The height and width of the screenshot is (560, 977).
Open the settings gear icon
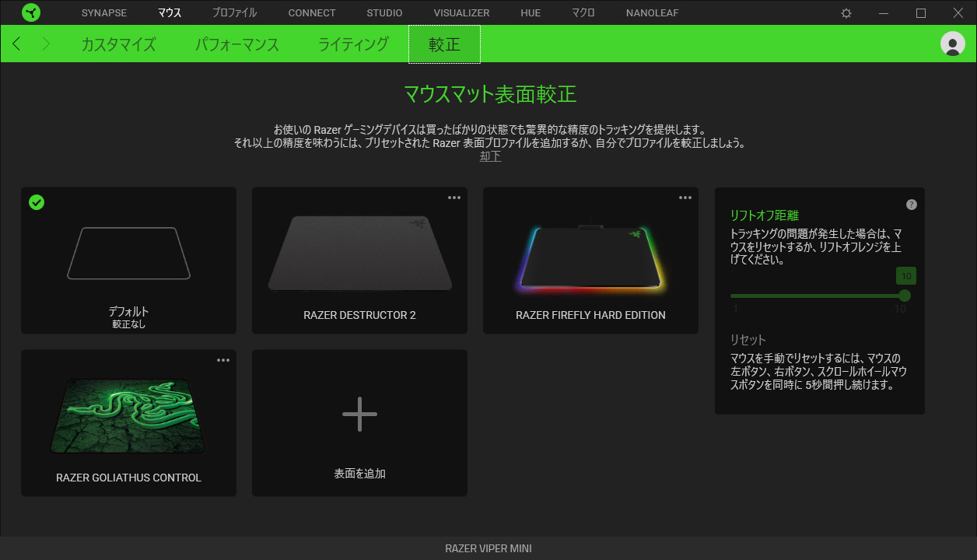click(x=846, y=13)
